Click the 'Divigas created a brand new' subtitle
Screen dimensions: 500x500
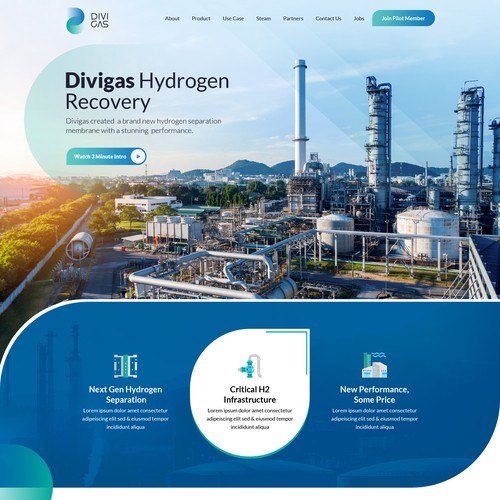(143, 126)
